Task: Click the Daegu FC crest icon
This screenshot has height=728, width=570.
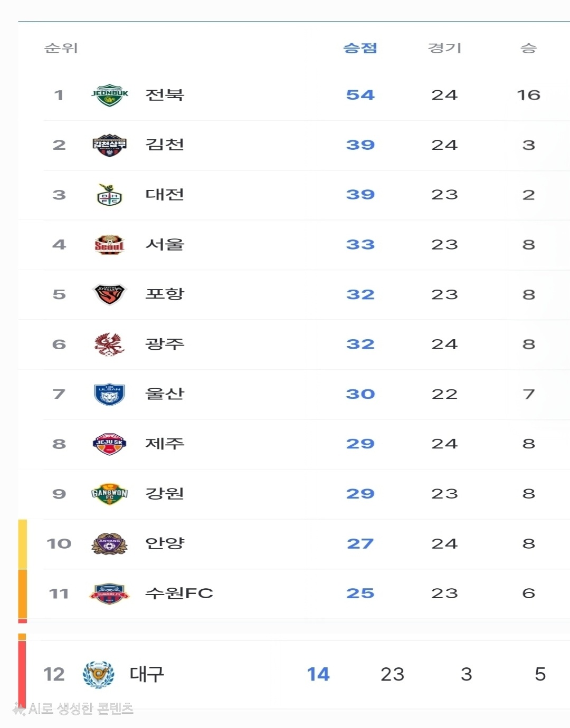Action: click(98, 675)
